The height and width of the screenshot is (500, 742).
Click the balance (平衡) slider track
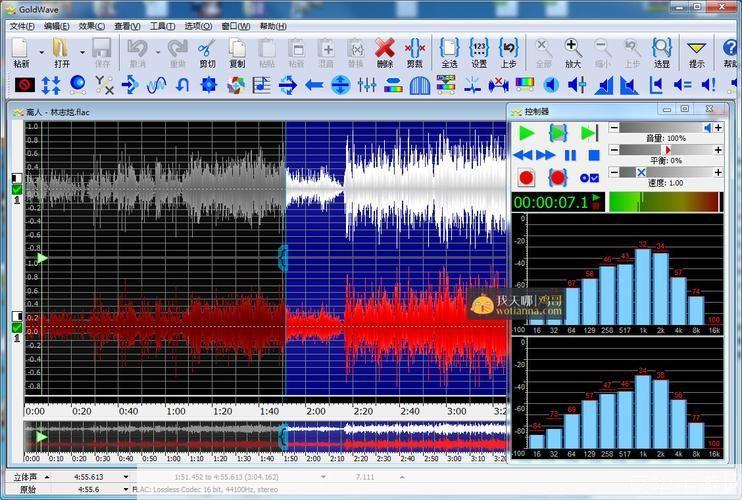pyautogui.click(x=666, y=150)
